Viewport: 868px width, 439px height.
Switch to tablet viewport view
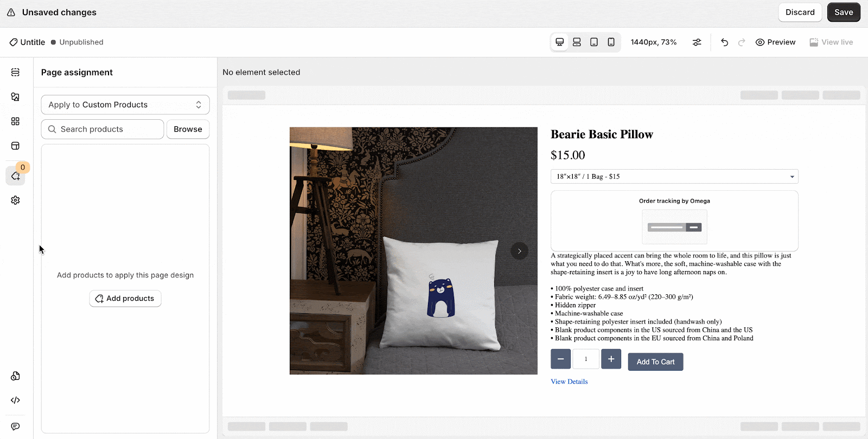tap(594, 42)
